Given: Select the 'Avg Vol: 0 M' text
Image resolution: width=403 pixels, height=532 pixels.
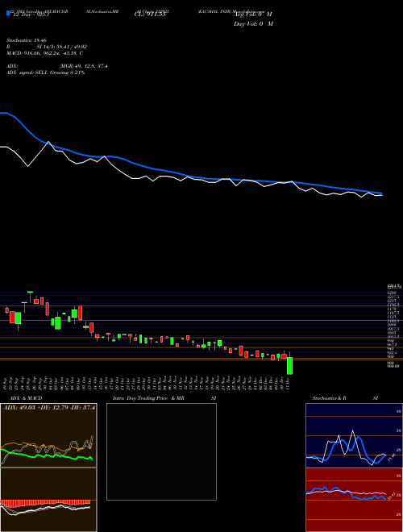Looking at the screenshot, I should [x=252, y=15].
